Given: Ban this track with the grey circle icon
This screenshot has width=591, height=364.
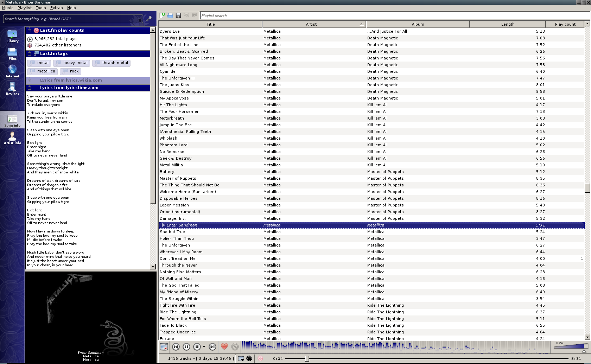Looking at the screenshot, I should 235,347.
